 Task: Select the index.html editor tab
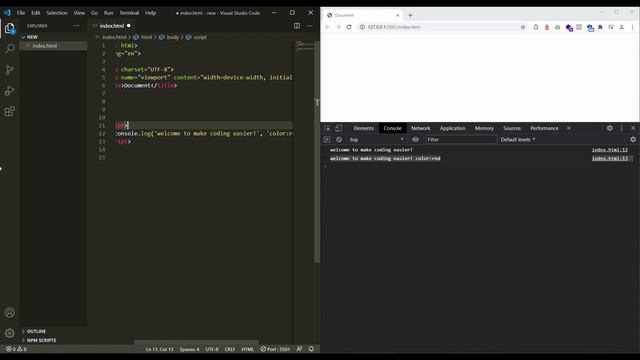tap(111, 26)
